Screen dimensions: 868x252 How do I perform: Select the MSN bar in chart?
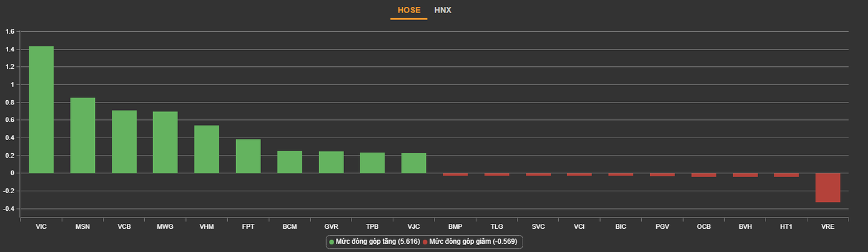(x=82, y=135)
